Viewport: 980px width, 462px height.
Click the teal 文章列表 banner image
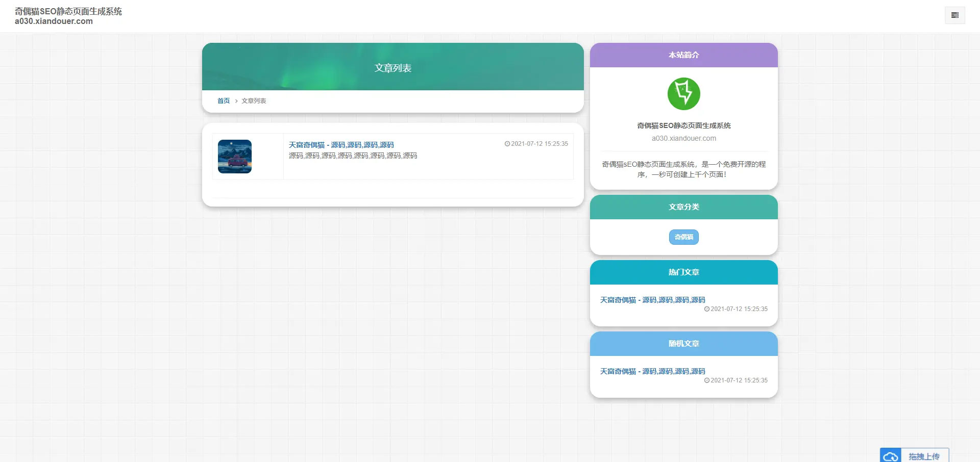393,66
